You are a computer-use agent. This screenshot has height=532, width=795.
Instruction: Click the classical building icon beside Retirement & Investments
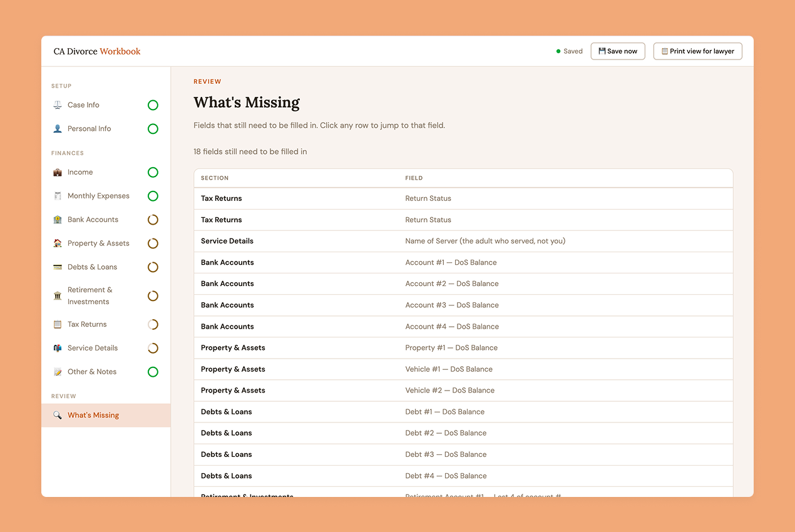(58, 296)
